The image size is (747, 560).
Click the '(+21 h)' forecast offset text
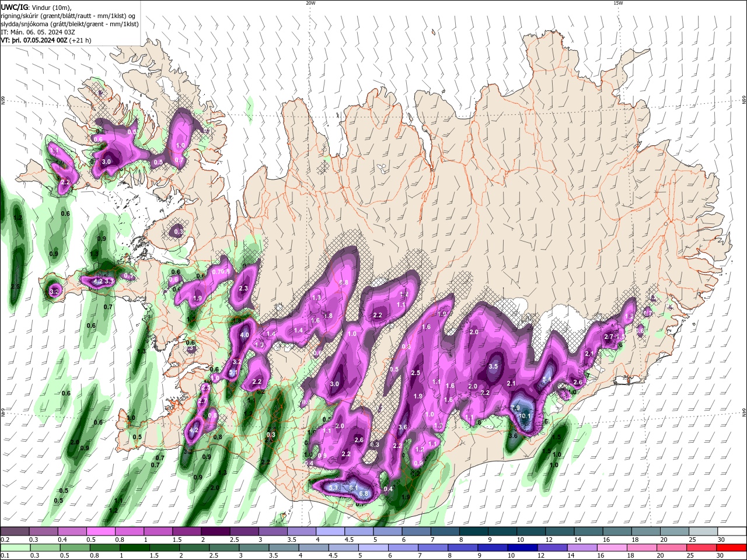[80, 40]
